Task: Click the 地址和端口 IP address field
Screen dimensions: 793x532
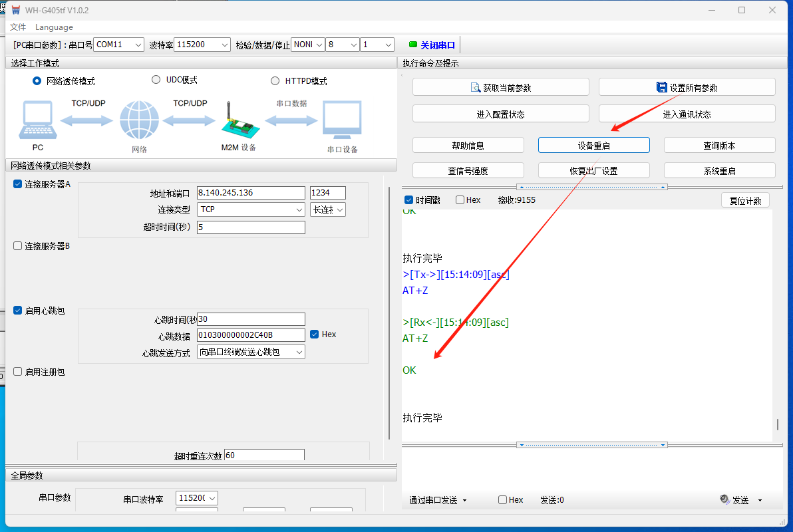Action: tap(251, 193)
